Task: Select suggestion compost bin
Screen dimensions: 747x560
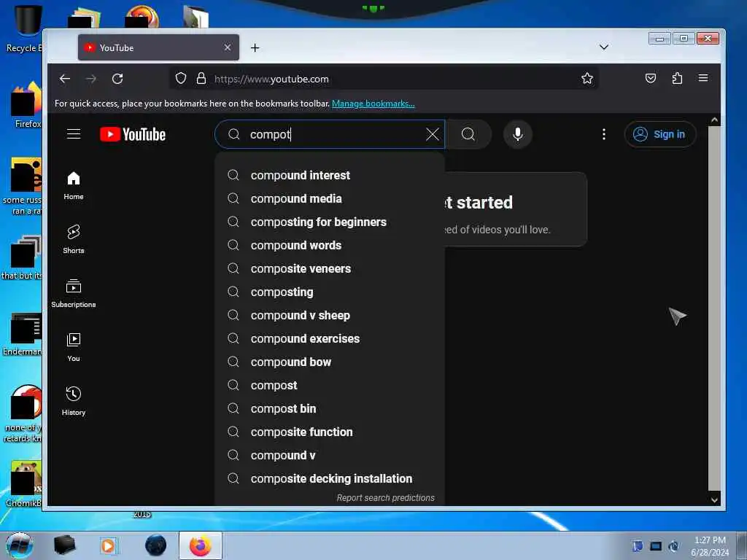Action: (330, 408)
